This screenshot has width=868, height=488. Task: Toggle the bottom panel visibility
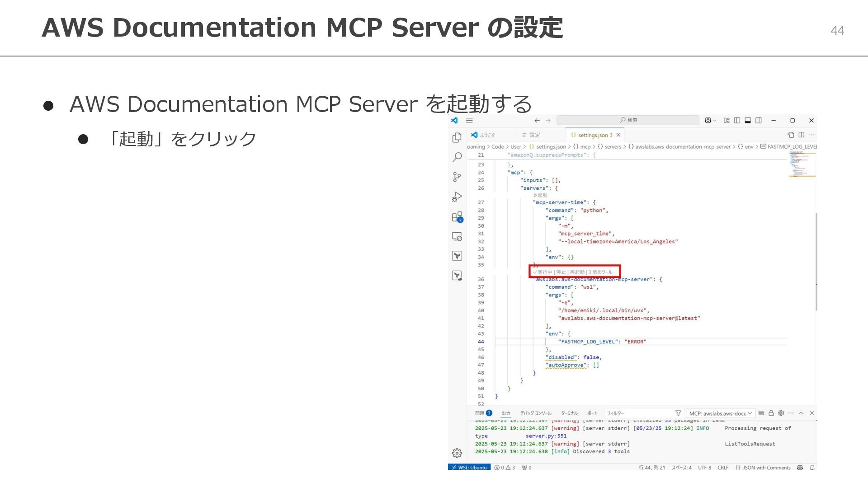(748, 121)
